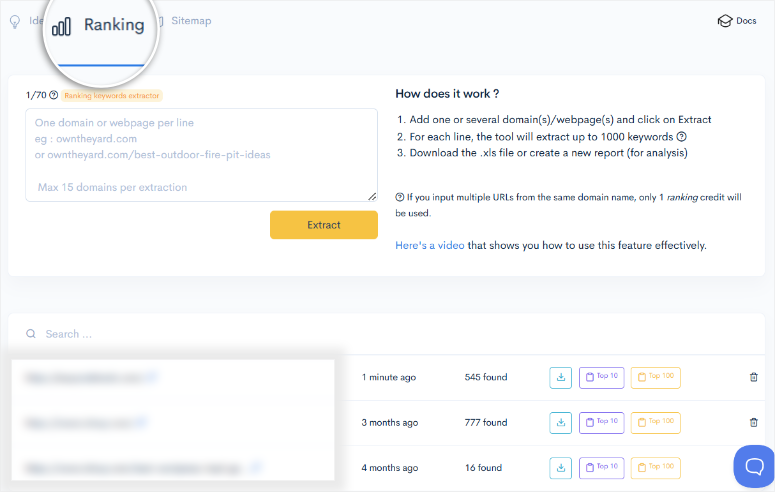Click the search magnifier icon
Screen dimensions: 775x492
[31, 334]
